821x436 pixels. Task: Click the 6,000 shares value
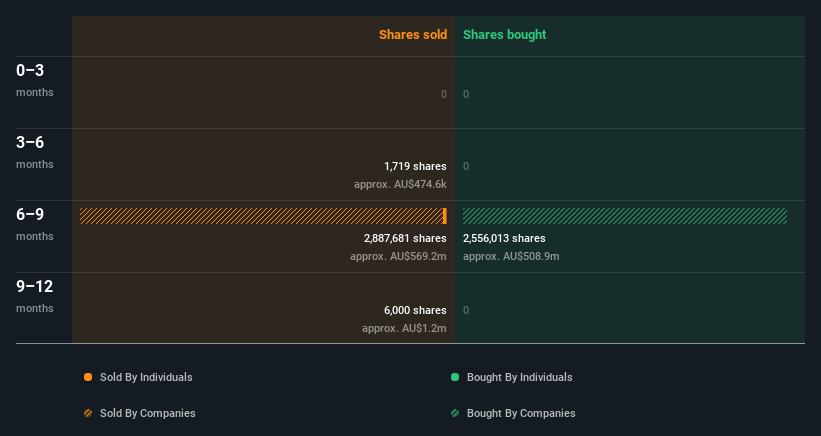[415, 310]
